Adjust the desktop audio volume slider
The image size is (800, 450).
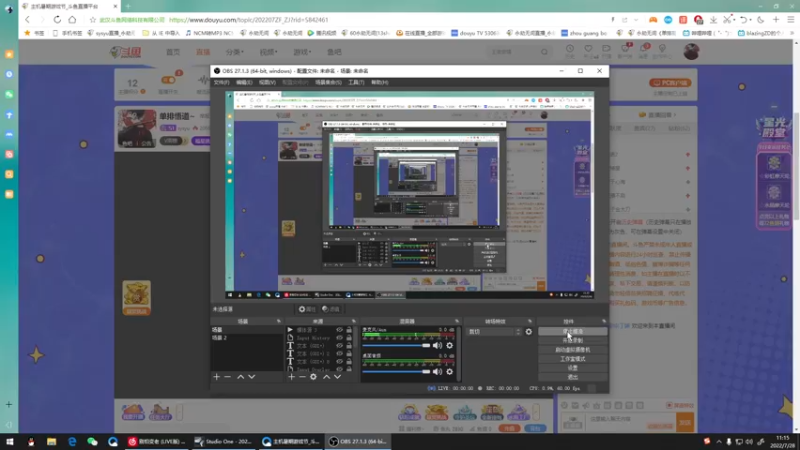[x=396, y=371]
